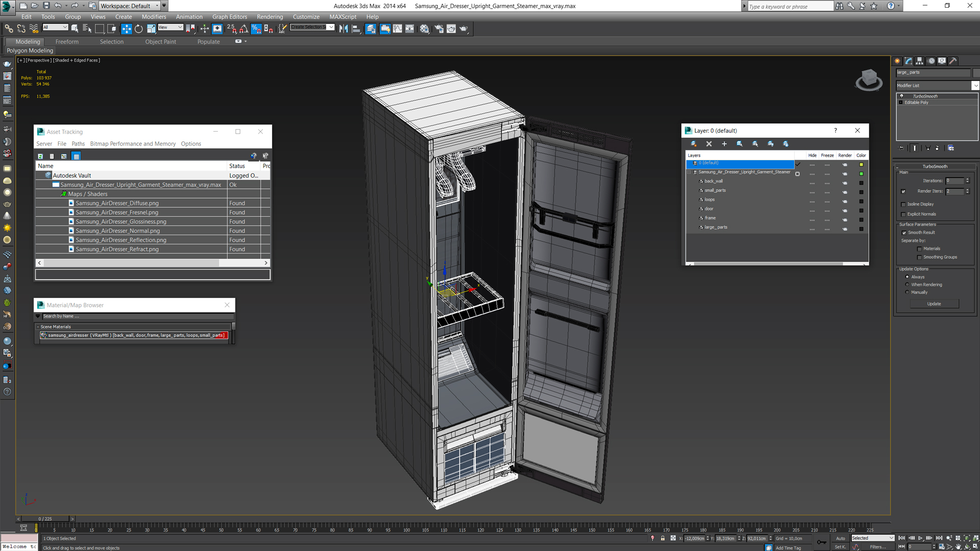This screenshot has height=551, width=980.
Task: Click the Select and Link tool
Action: tap(9, 29)
